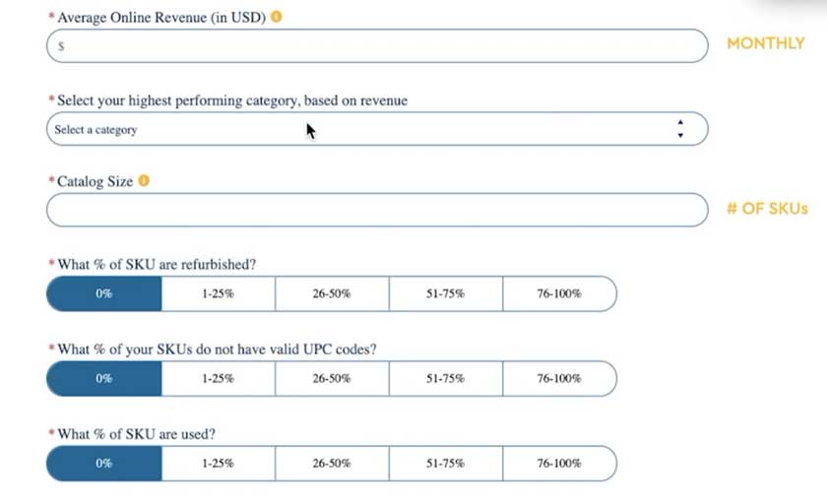
Task: Choose 1-25% for refurbished SKUs
Action: pos(218,293)
